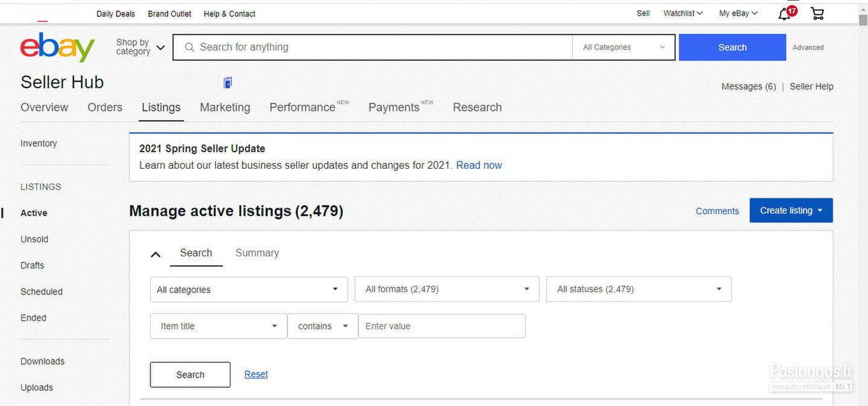Switch to the Orders tab
The image size is (868, 406).
pos(105,107)
